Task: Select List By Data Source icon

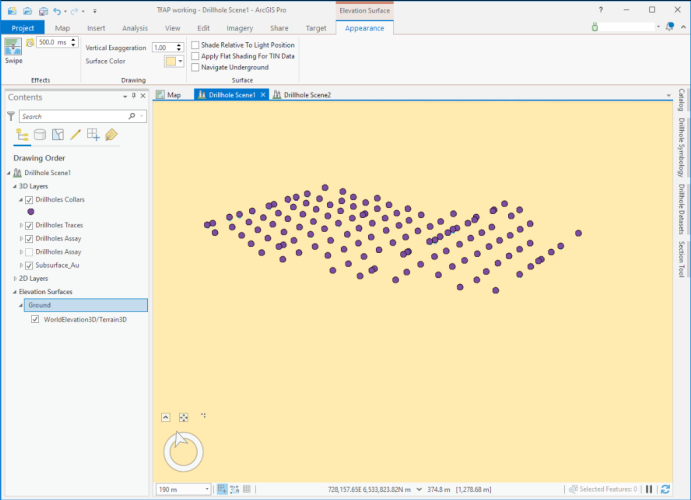Action: point(40,135)
